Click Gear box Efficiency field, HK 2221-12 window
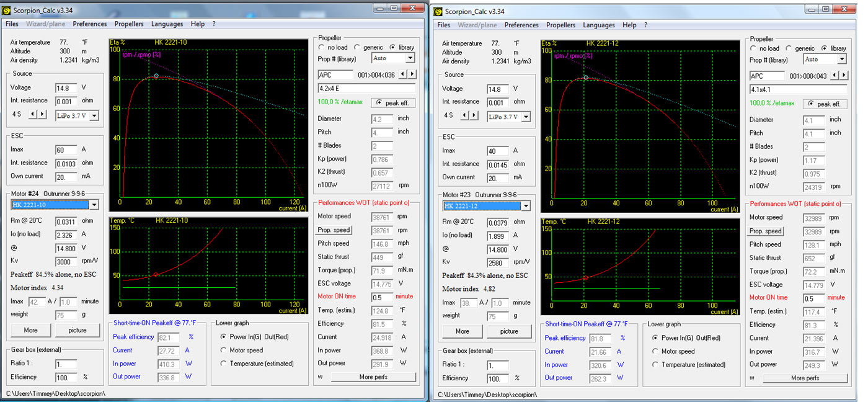The image size is (868, 402). click(x=498, y=378)
